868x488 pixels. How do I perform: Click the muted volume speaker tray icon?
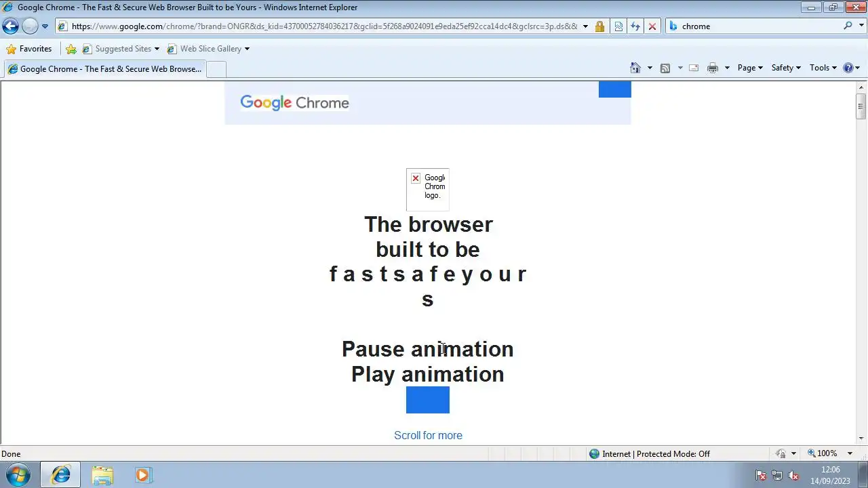[793, 476]
